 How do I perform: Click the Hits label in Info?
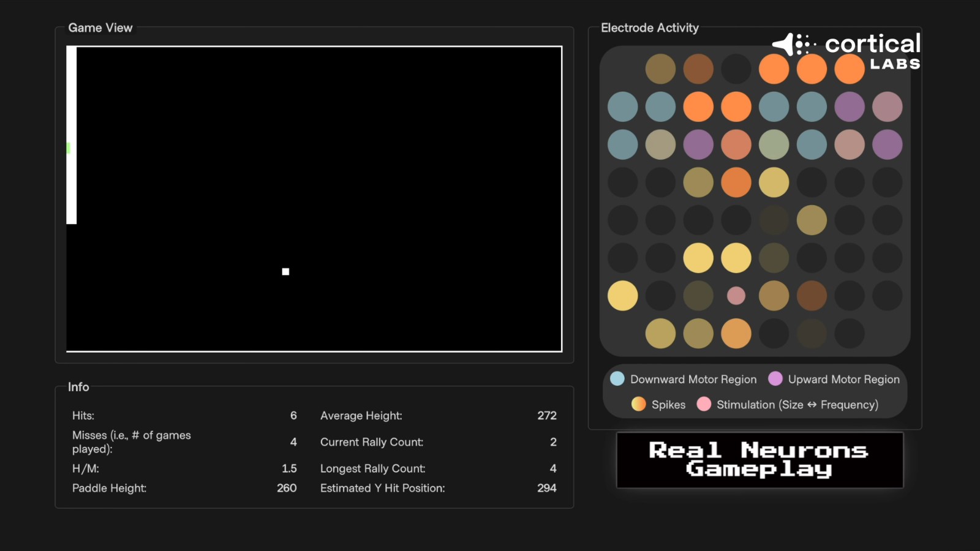click(83, 416)
